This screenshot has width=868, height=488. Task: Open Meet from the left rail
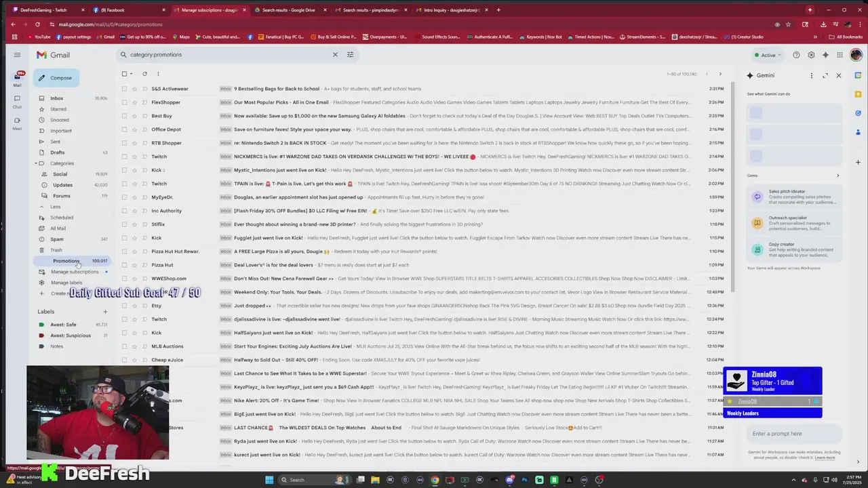tap(17, 123)
